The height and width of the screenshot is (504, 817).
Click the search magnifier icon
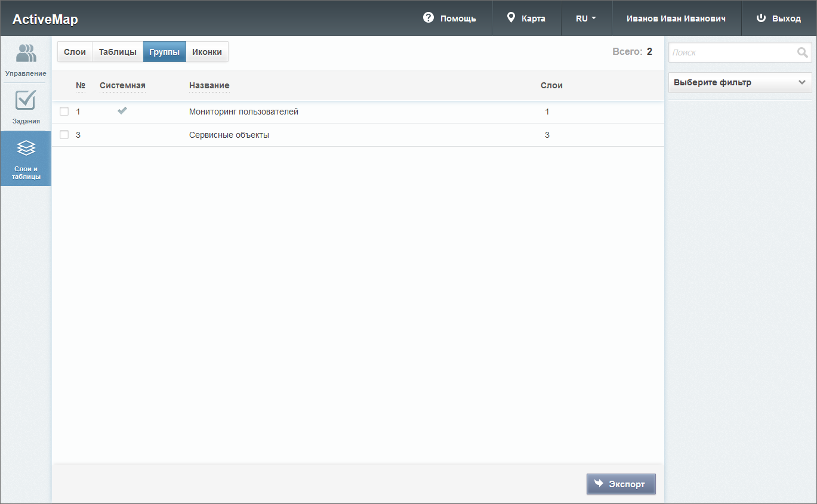tap(802, 52)
